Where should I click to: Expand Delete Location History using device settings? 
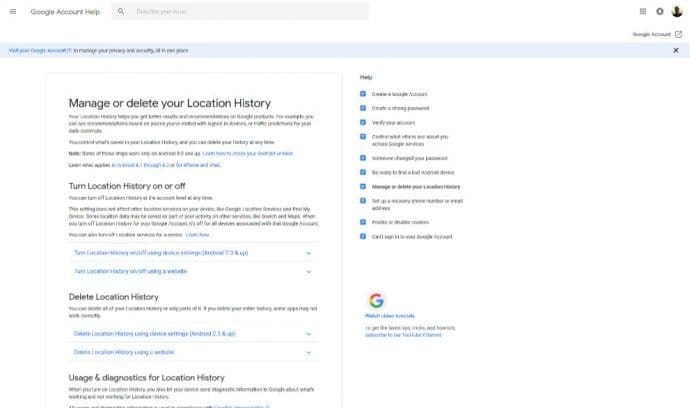point(193,334)
